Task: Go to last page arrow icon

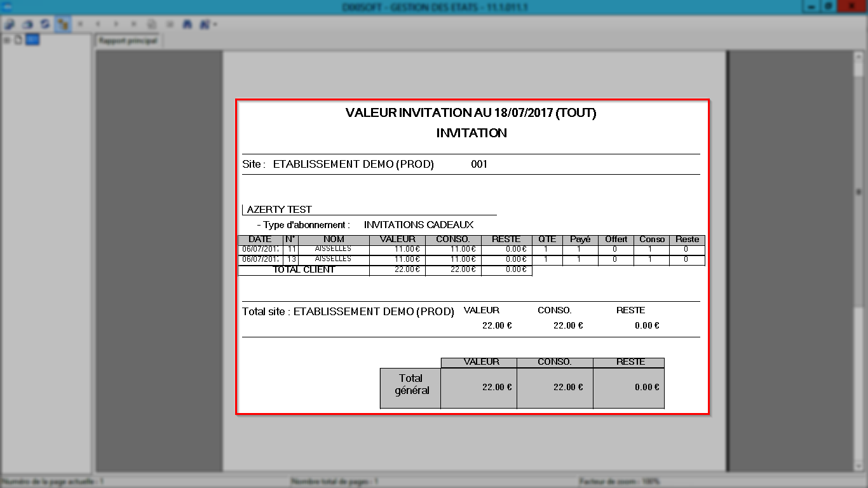Action: (134, 24)
